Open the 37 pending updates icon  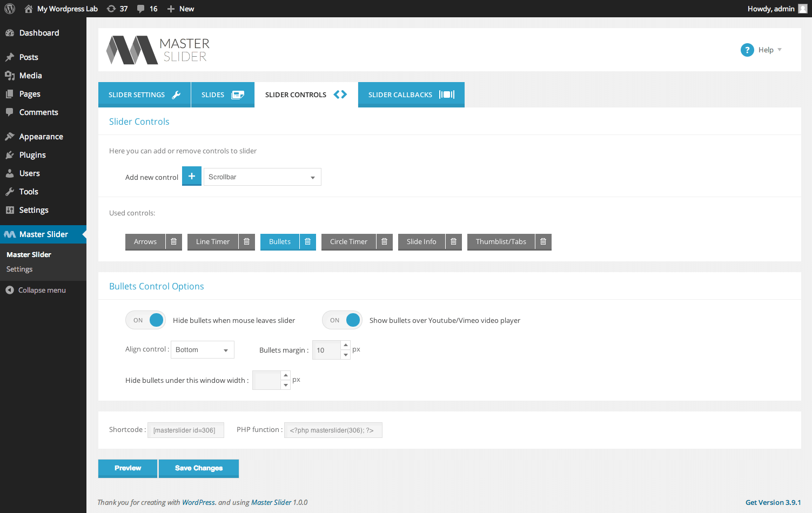[x=117, y=9]
